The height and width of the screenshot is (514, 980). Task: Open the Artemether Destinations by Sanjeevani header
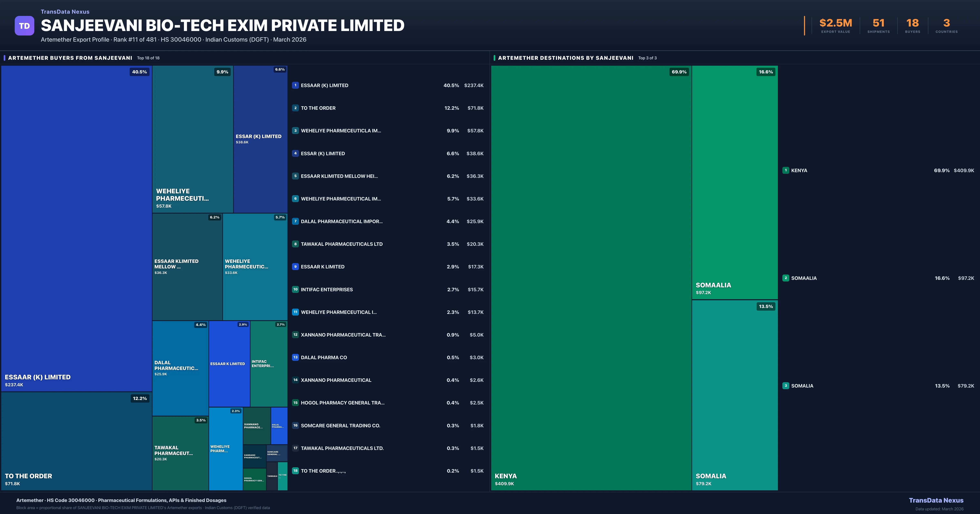pos(565,58)
